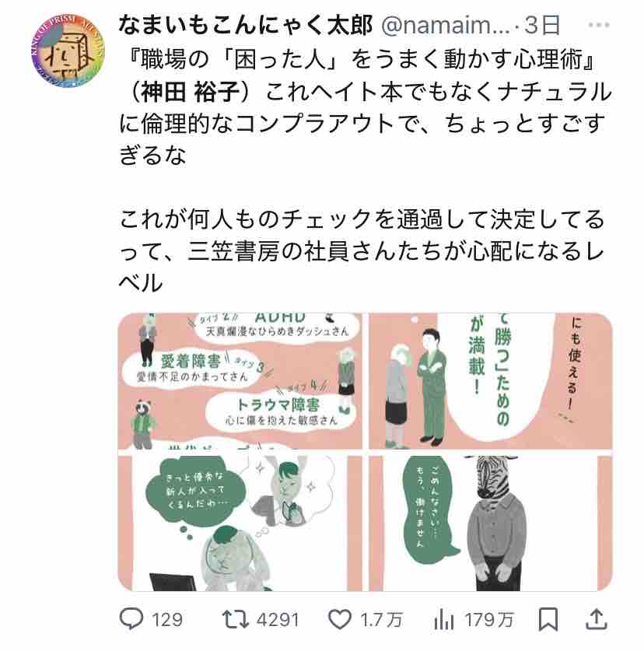Open the @namaim... username handle
This screenshot has width=644, height=651.
445,25
